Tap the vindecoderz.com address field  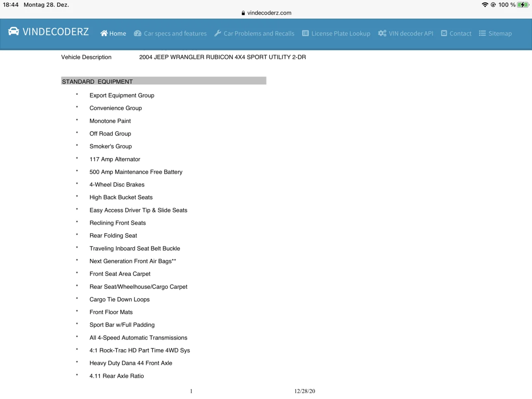tap(269, 13)
